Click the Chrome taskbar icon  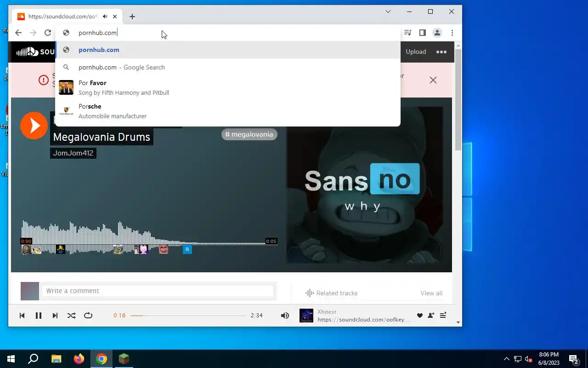[102, 359]
